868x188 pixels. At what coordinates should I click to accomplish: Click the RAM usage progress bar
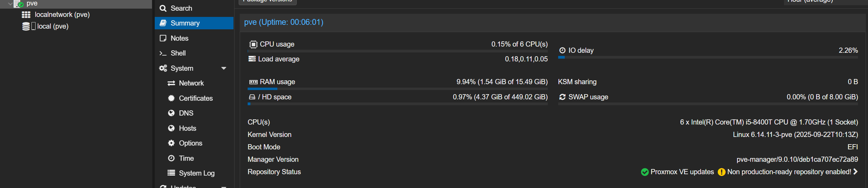click(398, 89)
